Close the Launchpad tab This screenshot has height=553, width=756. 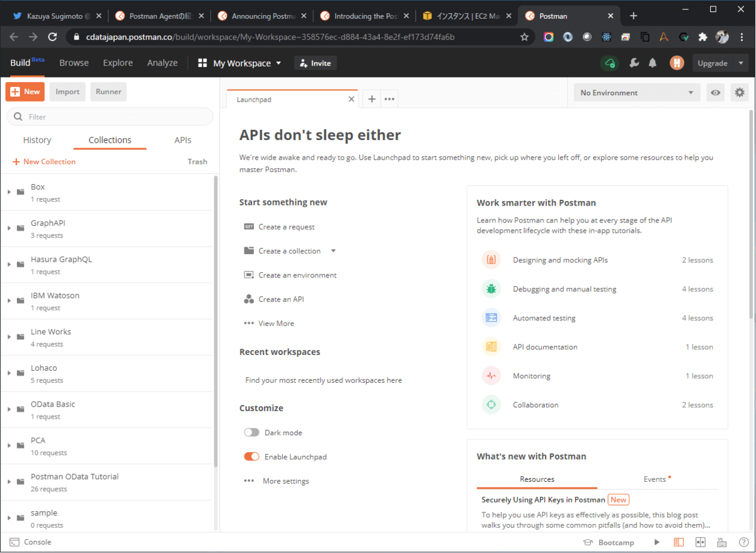(x=352, y=99)
